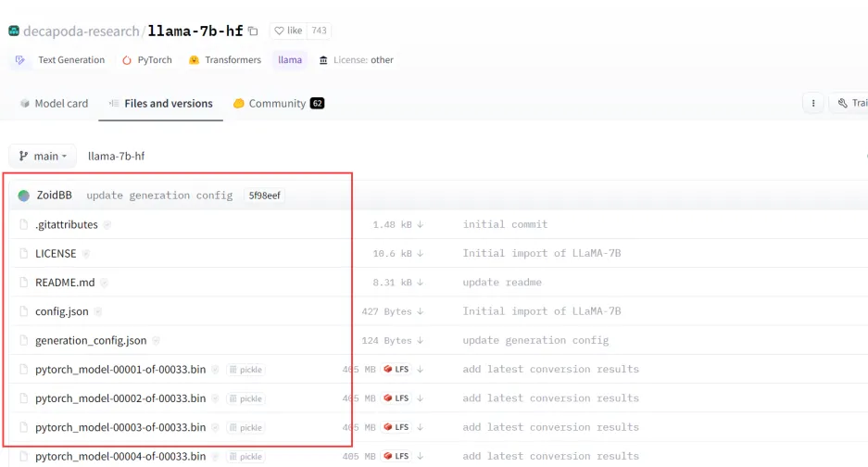The height and width of the screenshot is (467, 868).
Task: Open pytorch_model-00001-of-00033.bin file
Action: pos(120,370)
